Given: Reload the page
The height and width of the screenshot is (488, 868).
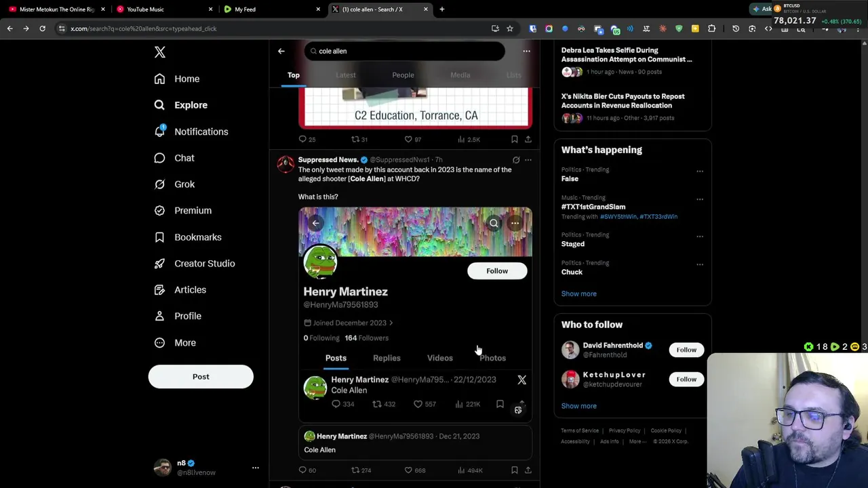Looking at the screenshot, I should point(42,28).
